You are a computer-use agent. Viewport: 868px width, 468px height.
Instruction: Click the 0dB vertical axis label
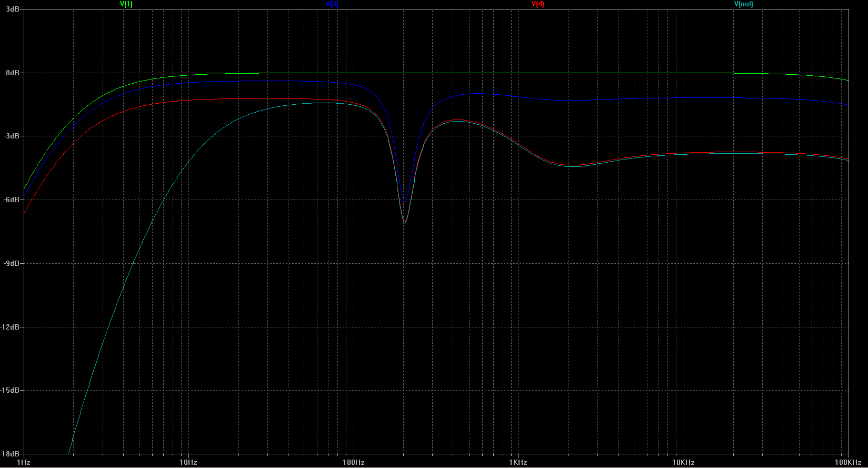[x=13, y=73]
